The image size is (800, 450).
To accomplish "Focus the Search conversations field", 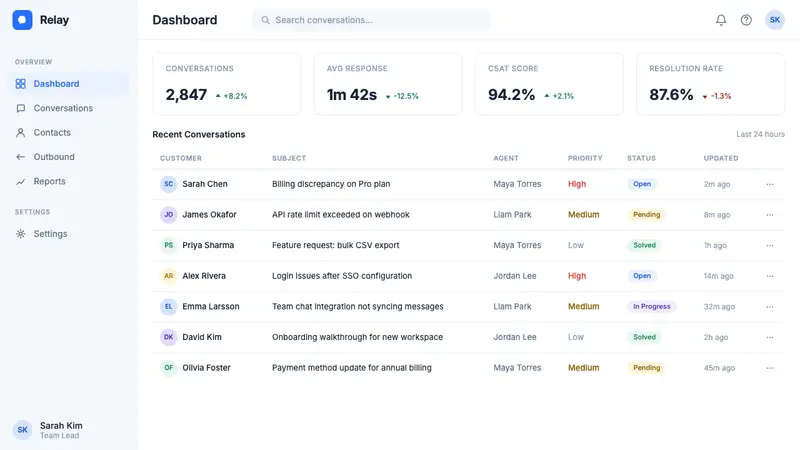I will (x=371, y=20).
